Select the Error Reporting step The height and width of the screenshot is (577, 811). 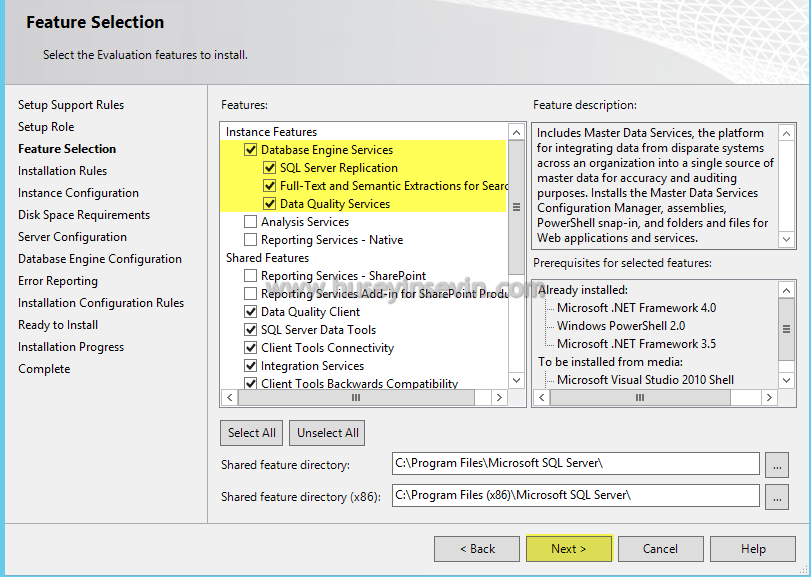[x=58, y=281]
